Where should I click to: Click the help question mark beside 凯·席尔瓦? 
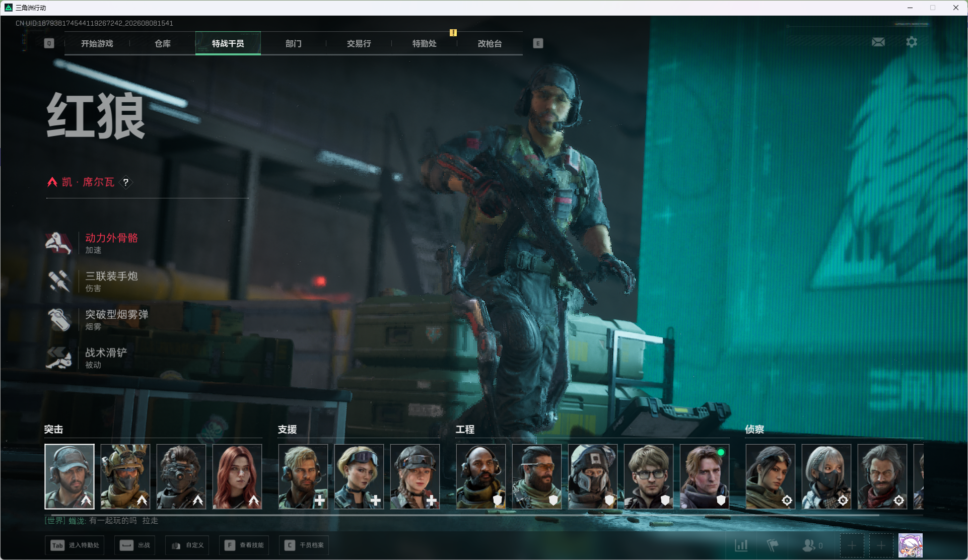pyautogui.click(x=126, y=182)
